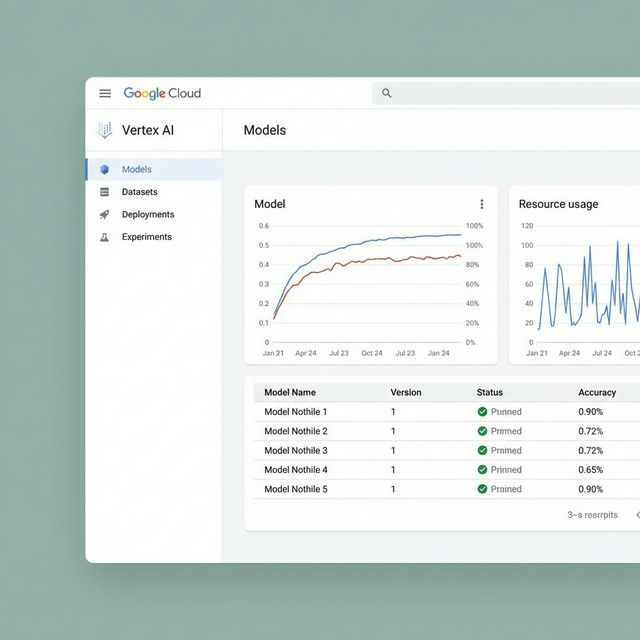Viewport: 640px width, 640px height.
Task: Click accuracy 0.90% for Model Nothile 1
Action: 591,412
